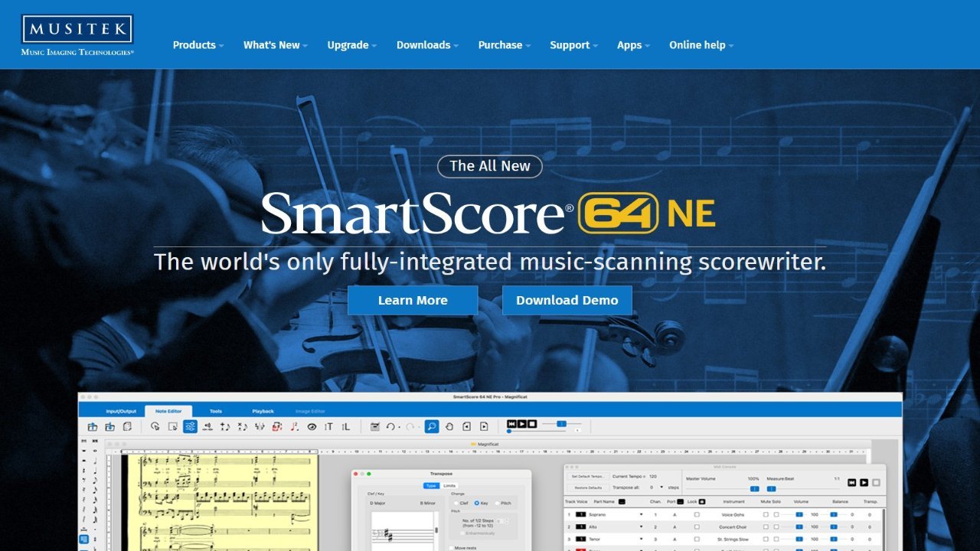980x551 pixels.
Task: Click rewind in the MIDI console window
Action: (851, 482)
